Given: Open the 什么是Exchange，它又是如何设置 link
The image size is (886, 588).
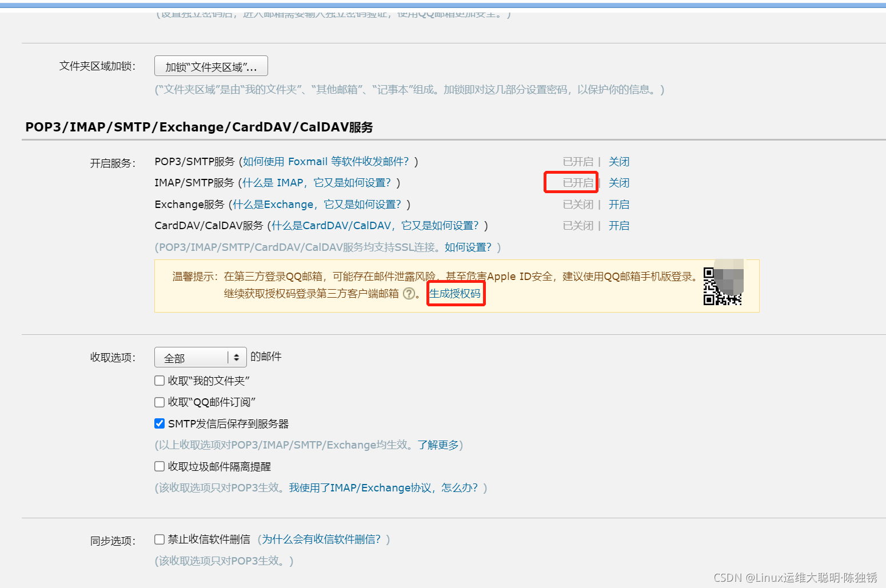Looking at the screenshot, I should click(317, 205).
